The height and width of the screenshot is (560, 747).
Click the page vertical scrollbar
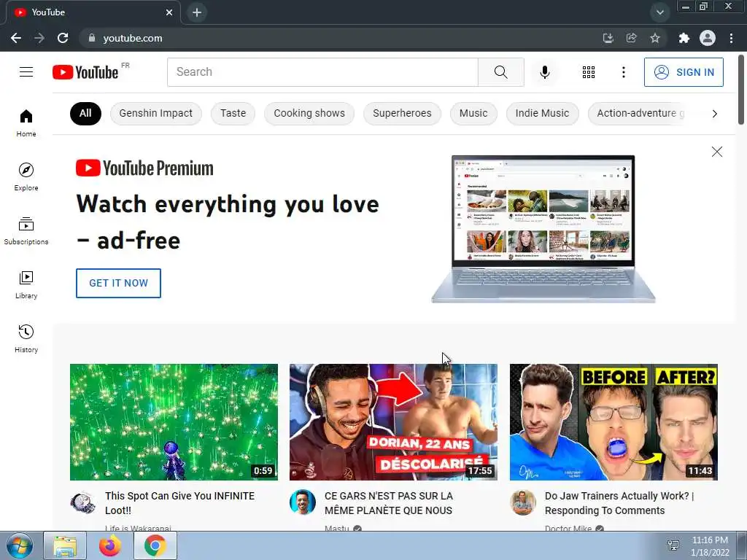coord(742,90)
